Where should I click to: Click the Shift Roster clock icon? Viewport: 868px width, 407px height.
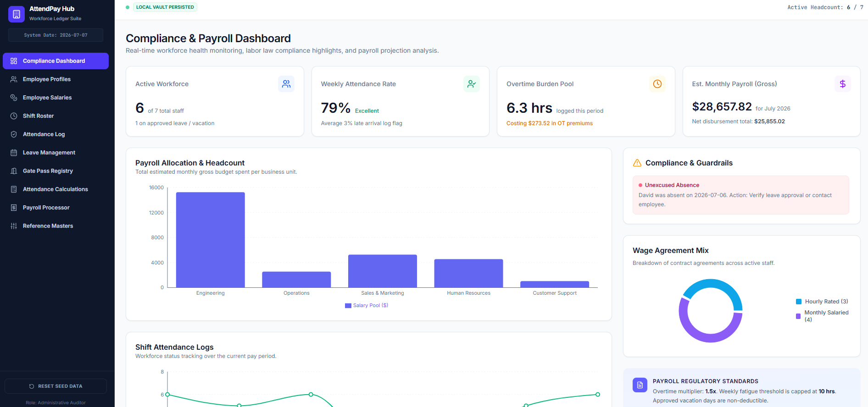tap(14, 116)
